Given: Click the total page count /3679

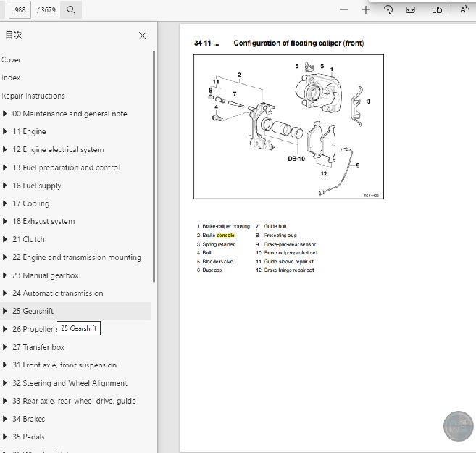Looking at the screenshot, I should point(46,9).
